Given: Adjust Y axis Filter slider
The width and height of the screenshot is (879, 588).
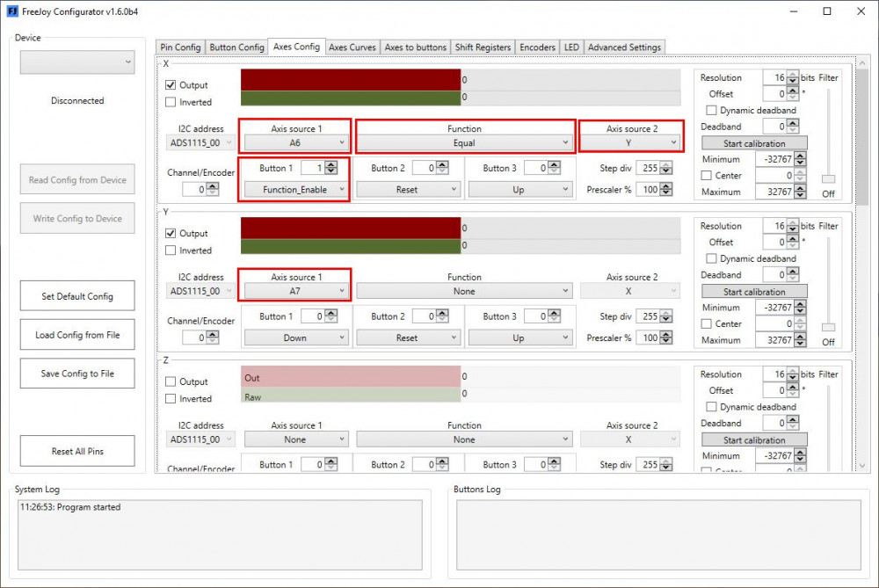Looking at the screenshot, I should (x=828, y=327).
